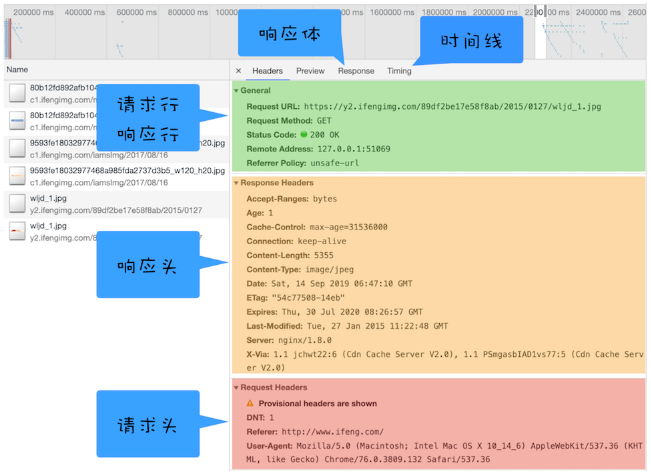The width and height of the screenshot is (651, 473).
Task: Click Accept-Ranges bytes header
Action: point(292,199)
